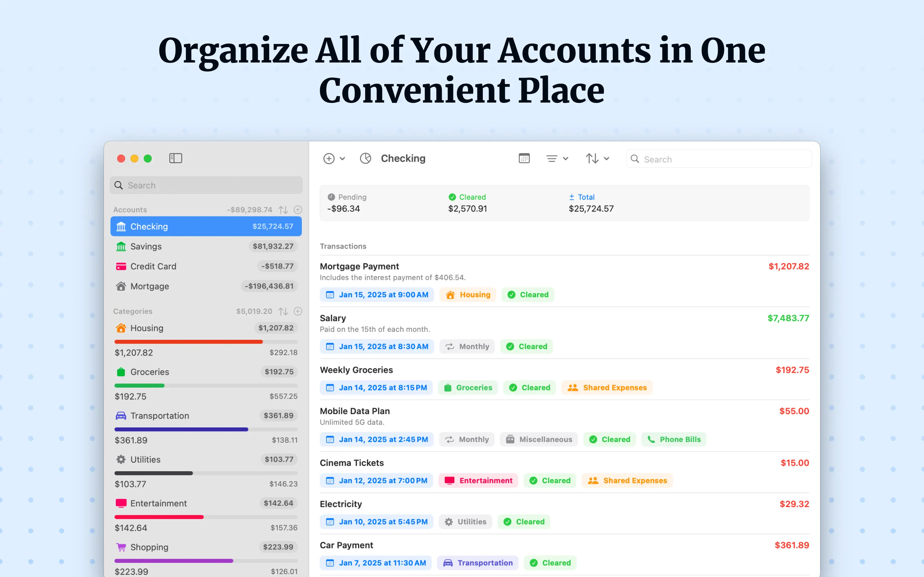This screenshot has width=924, height=577.
Task: Click the Shared Expenses tag on Cinema Tickets
Action: coord(627,481)
